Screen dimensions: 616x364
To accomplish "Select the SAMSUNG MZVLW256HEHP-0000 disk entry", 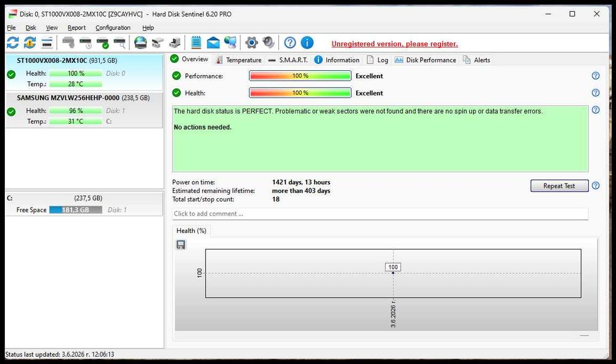I will pyautogui.click(x=84, y=110).
